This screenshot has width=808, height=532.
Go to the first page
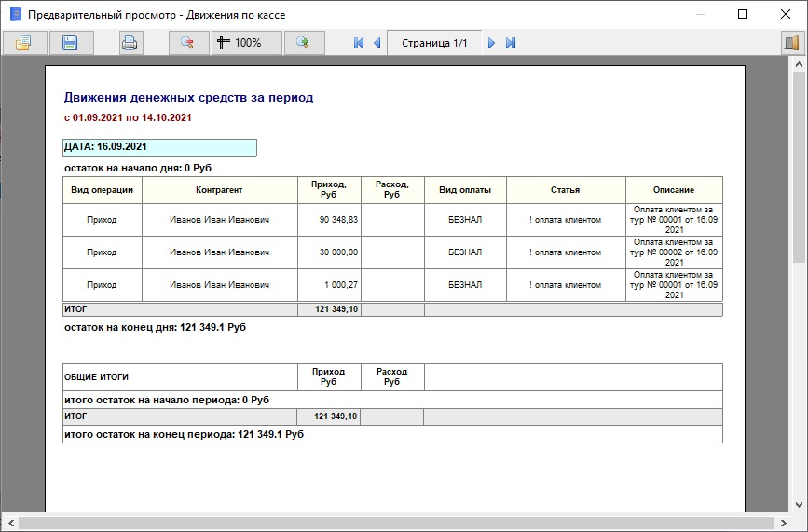pos(359,43)
